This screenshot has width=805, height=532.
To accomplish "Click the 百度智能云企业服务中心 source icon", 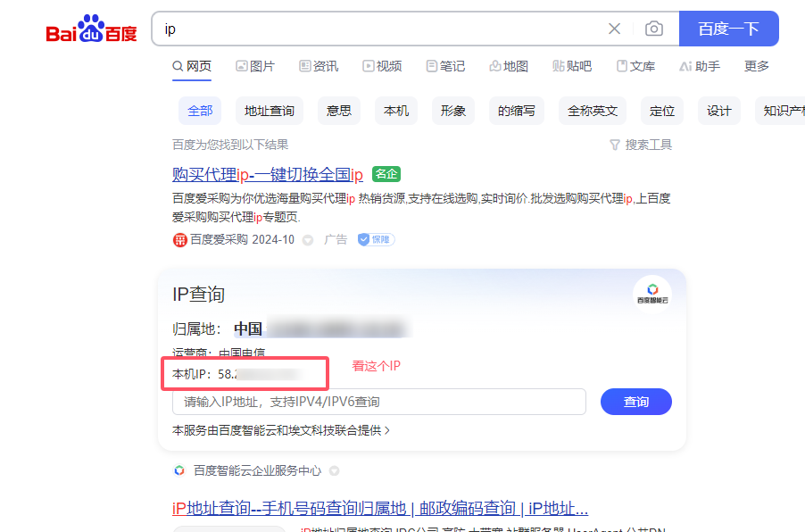I will point(179,470).
